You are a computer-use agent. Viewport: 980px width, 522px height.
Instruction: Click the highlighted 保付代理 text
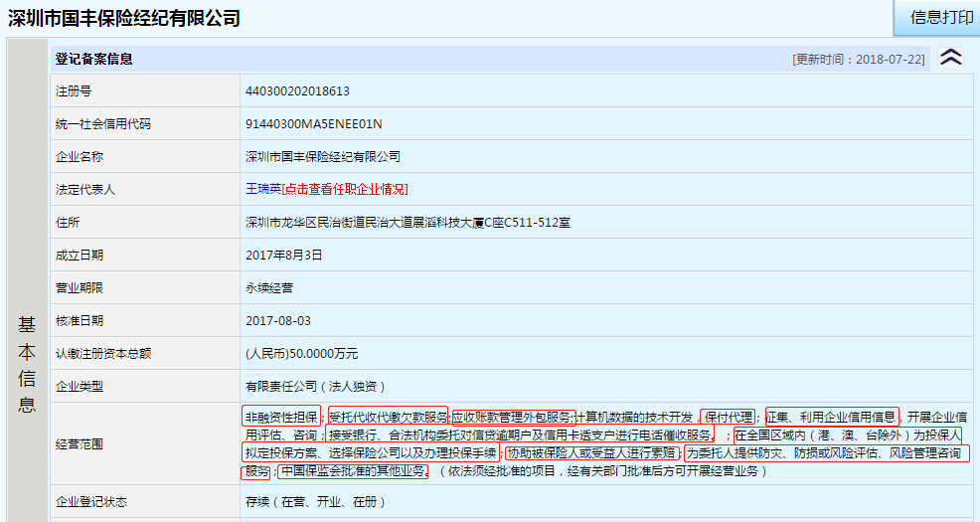click(729, 417)
